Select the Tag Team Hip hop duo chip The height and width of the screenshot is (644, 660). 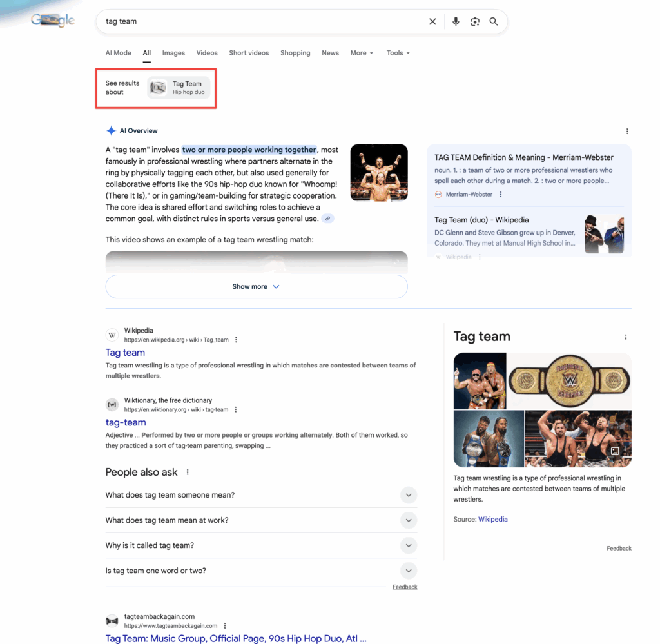coord(179,88)
